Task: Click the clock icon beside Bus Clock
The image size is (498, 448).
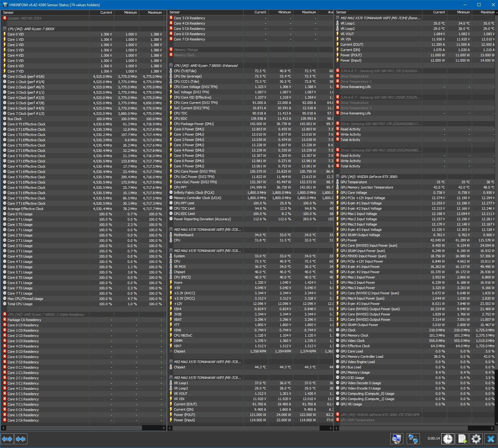Action: coord(5,119)
